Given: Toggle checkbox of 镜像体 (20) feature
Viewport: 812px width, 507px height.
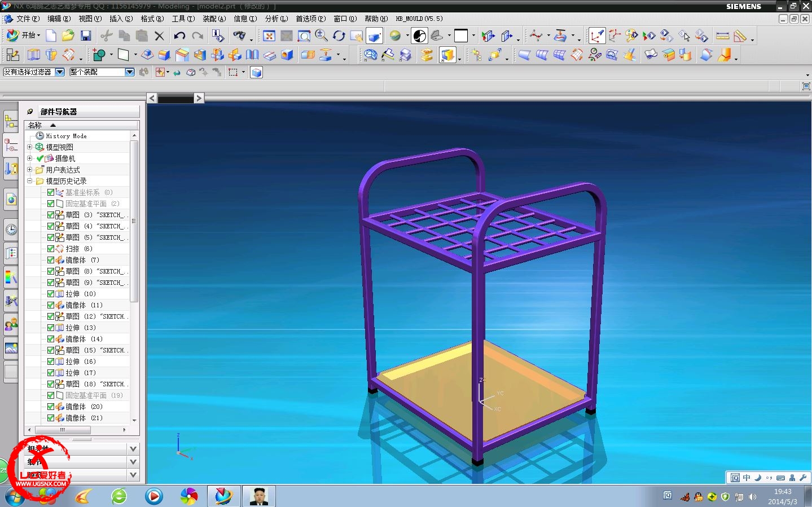Looking at the screenshot, I should point(51,407).
